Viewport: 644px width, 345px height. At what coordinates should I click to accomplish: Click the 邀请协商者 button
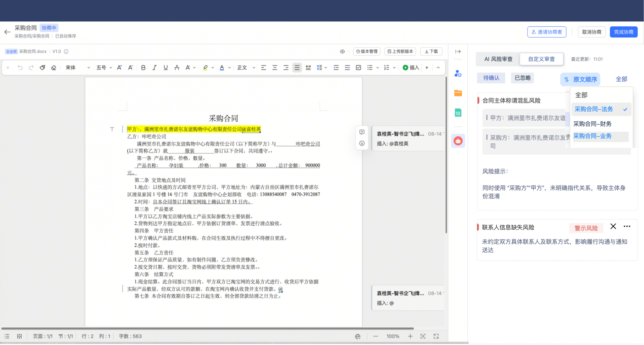coord(546,32)
